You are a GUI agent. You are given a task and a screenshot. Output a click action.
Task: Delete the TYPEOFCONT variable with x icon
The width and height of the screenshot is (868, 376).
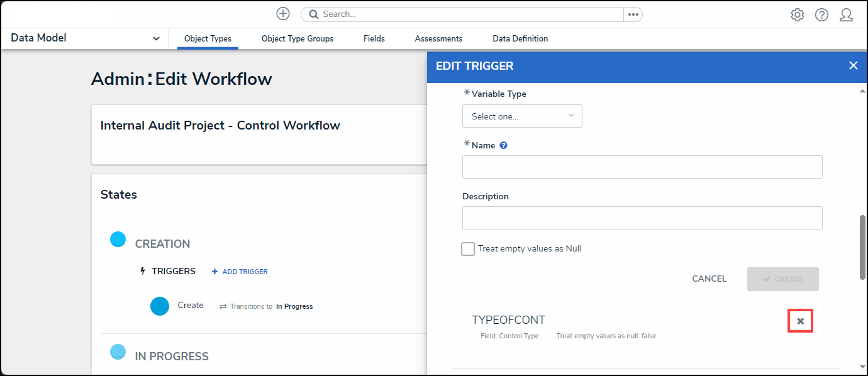[801, 321]
